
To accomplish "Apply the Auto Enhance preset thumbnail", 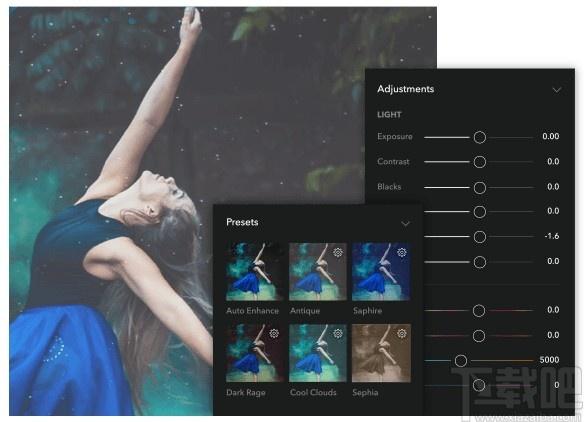I will 254,272.
